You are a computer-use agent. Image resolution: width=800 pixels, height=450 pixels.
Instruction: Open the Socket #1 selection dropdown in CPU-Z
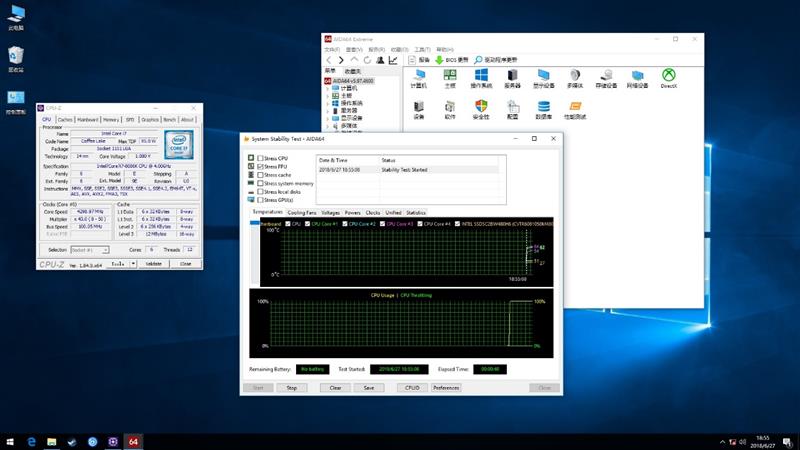tap(90, 250)
